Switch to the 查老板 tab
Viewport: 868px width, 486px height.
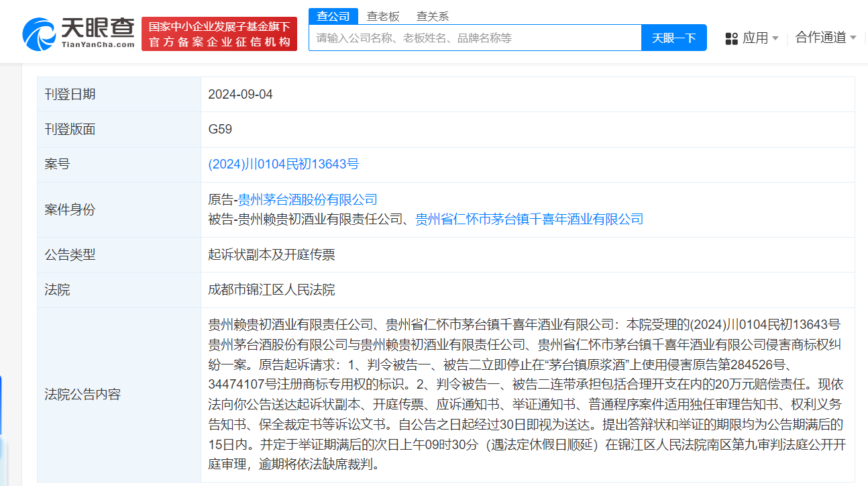384,15
